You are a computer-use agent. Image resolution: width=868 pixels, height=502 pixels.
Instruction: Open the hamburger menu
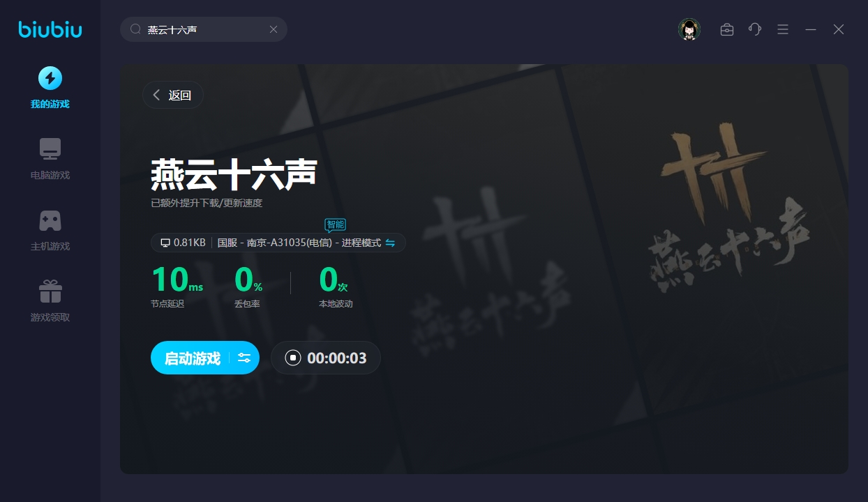coord(783,29)
